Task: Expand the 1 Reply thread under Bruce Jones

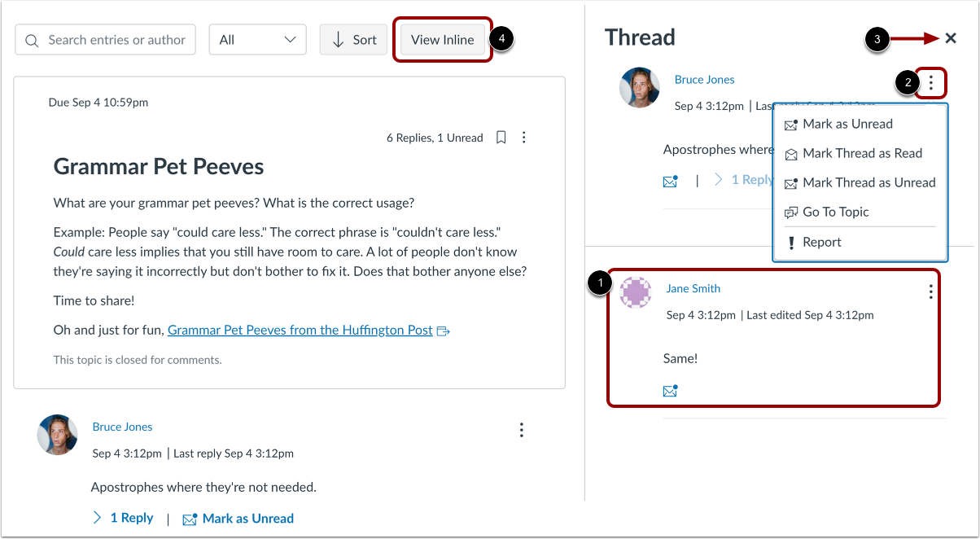Action: click(123, 518)
